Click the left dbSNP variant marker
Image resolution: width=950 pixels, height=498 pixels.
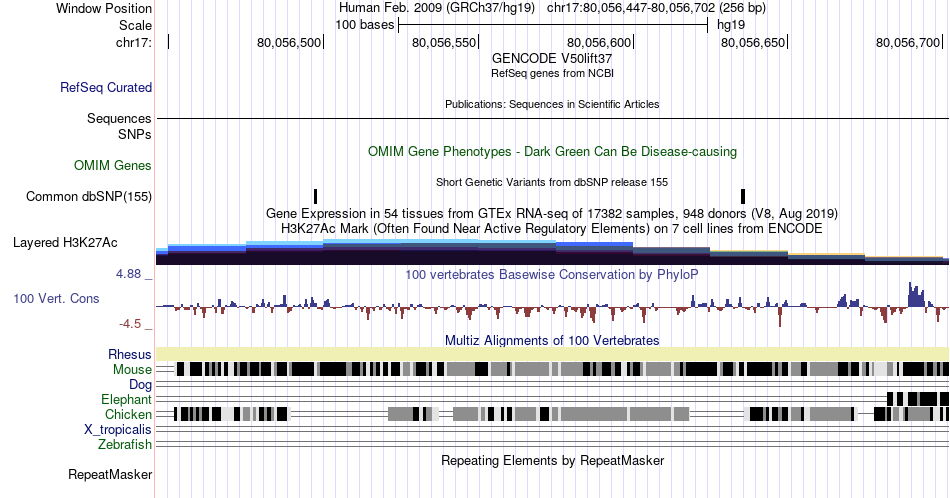coord(316,196)
